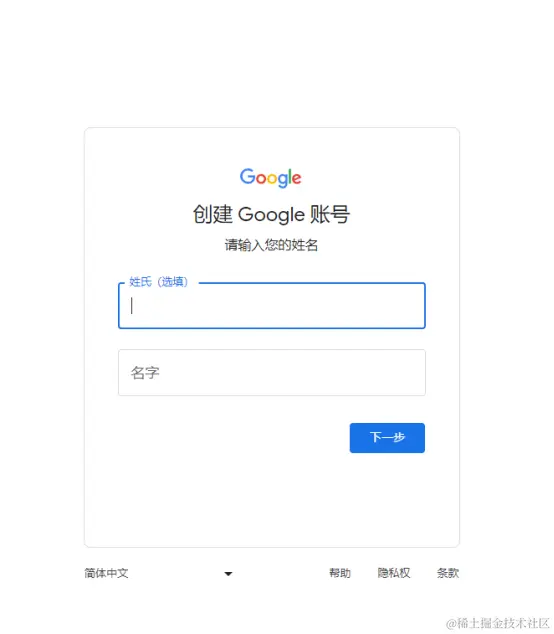Click the floating 姓氏 (选填) label
The image size is (554, 634).
coord(159,282)
